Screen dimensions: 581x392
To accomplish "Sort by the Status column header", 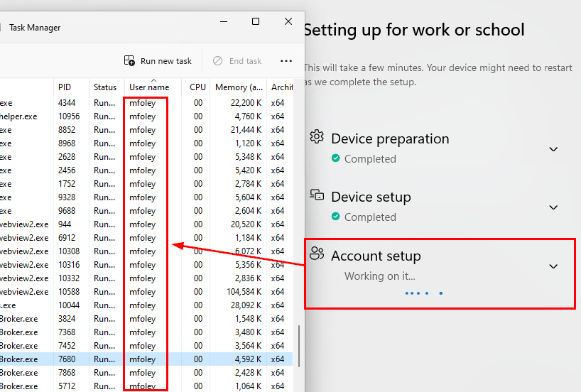I will 104,87.
